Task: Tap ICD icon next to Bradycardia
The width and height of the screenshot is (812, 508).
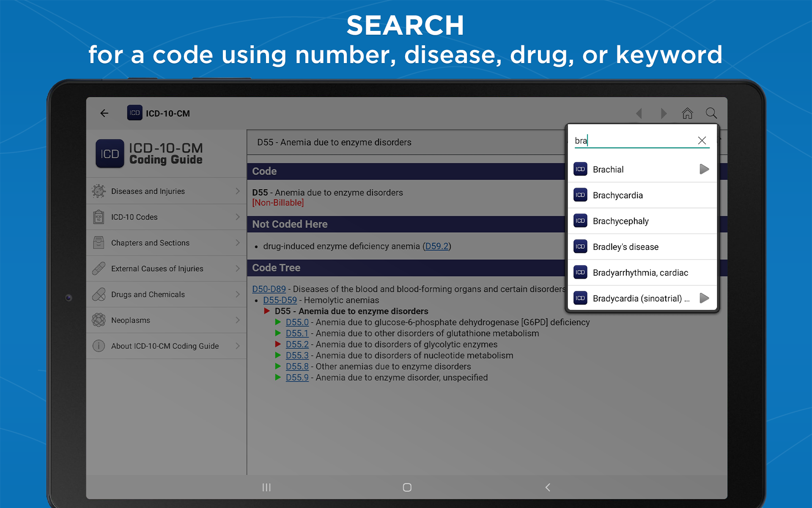Action: [x=580, y=298]
